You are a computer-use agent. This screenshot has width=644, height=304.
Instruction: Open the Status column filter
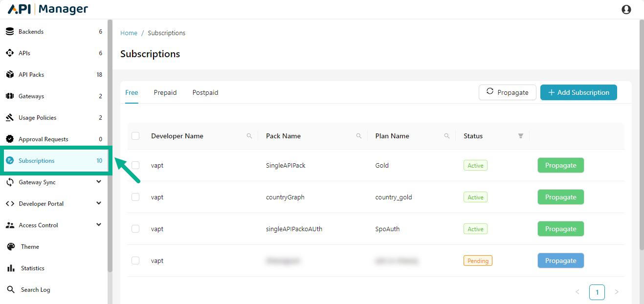[x=520, y=136]
